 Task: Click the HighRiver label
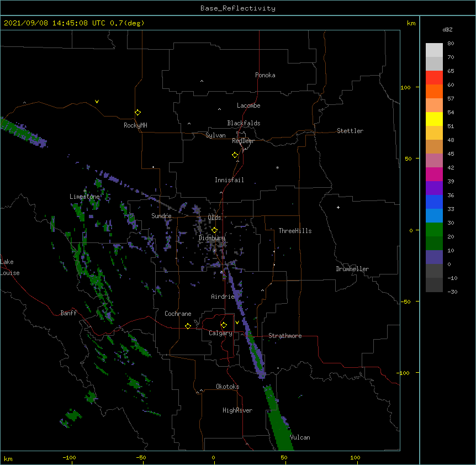click(237, 410)
